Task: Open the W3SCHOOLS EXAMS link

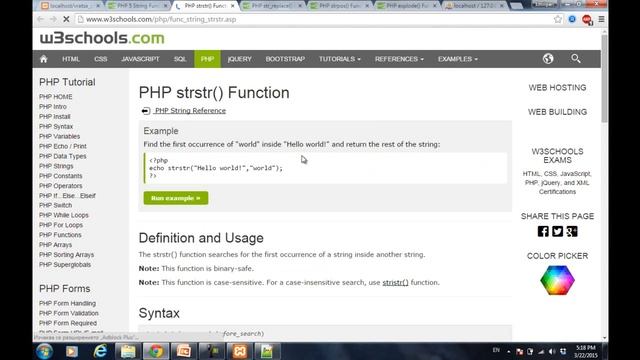Action: 557,156
